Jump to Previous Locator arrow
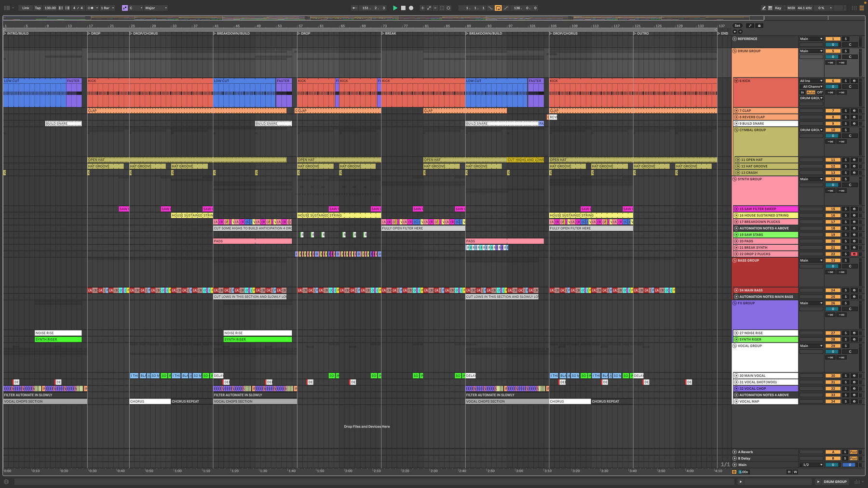This screenshot has width=868, height=488. pos(735,32)
